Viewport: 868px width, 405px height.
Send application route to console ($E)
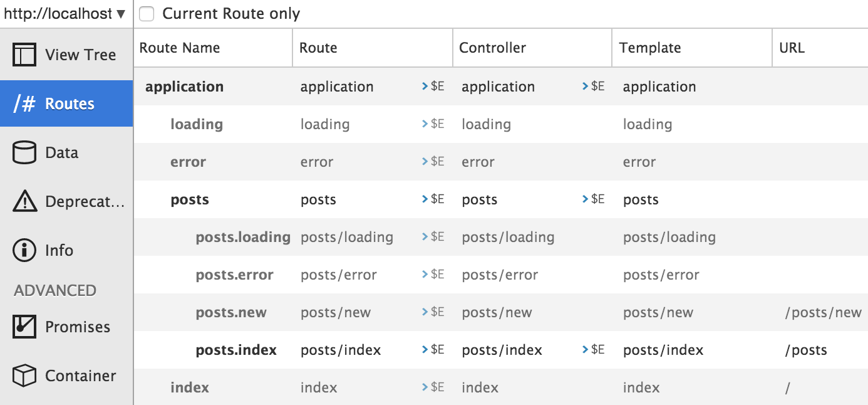(433, 87)
